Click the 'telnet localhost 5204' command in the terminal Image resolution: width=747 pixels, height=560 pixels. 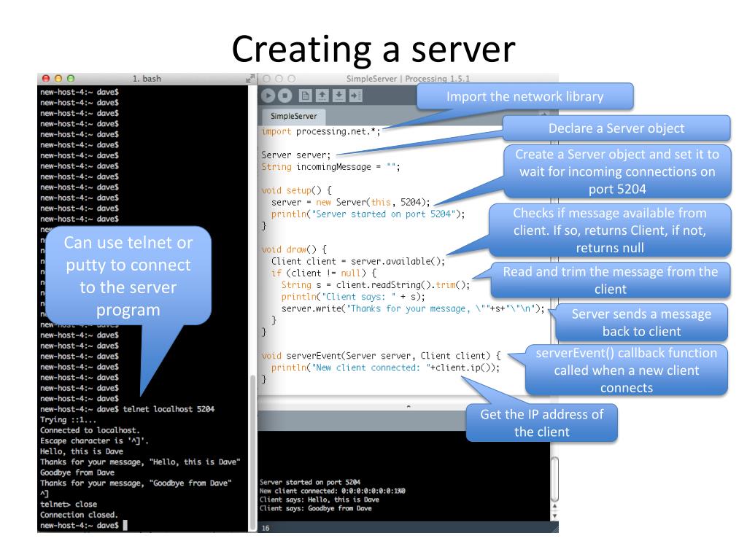tap(169, 409)
